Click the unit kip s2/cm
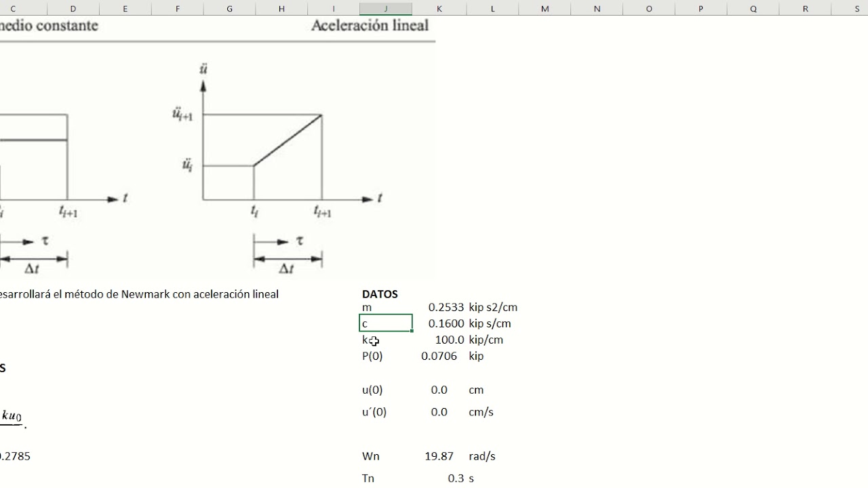The image size is (868, 488). coord(493,307)
